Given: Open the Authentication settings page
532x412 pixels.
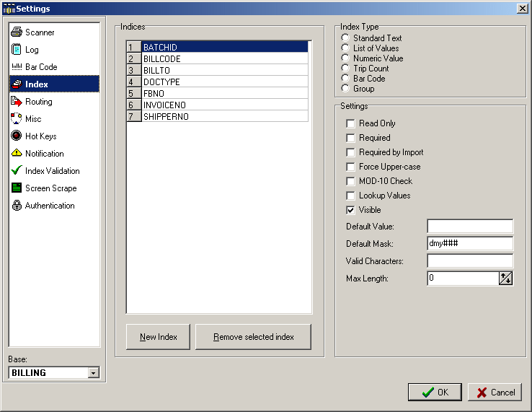Looking at the screenshot, I should tap(54, 205).
